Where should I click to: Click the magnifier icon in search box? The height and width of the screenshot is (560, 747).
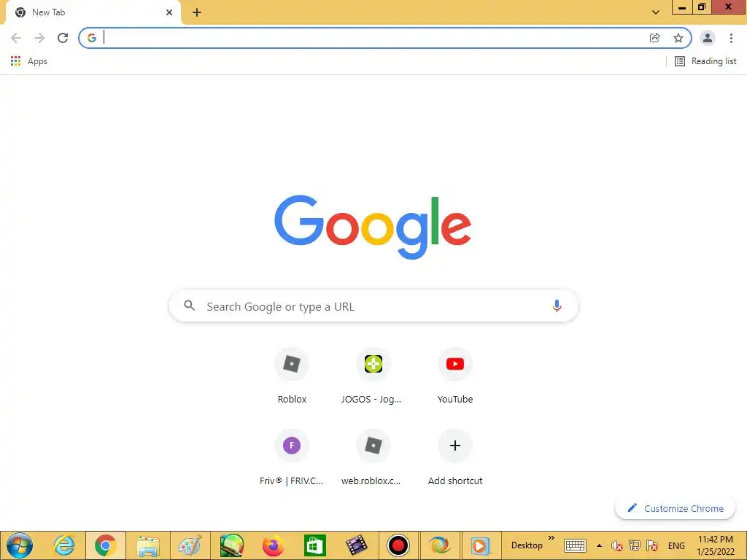pyautogui.click(x=190, y=306)
